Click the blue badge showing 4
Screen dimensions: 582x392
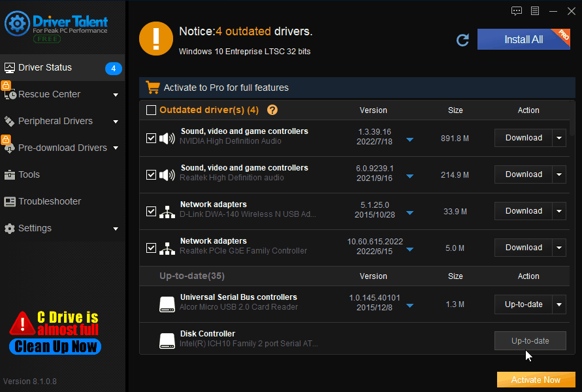coord(113,69)
